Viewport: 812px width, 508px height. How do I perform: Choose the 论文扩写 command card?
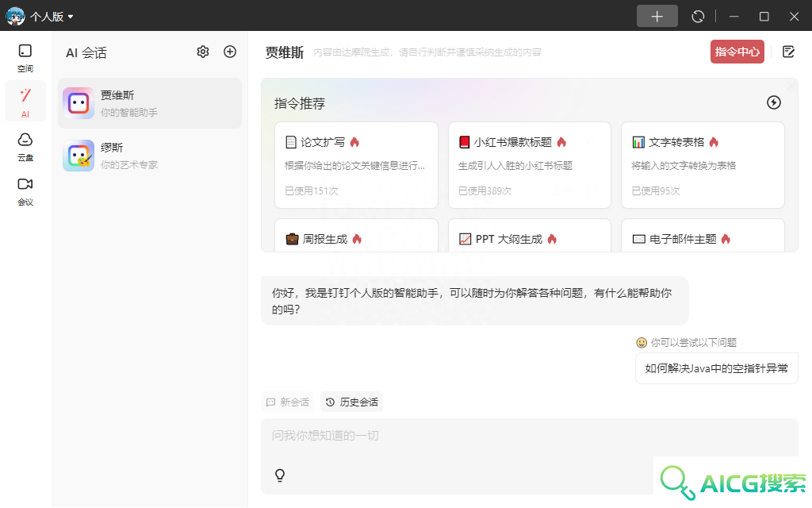(x=356, y=165)
